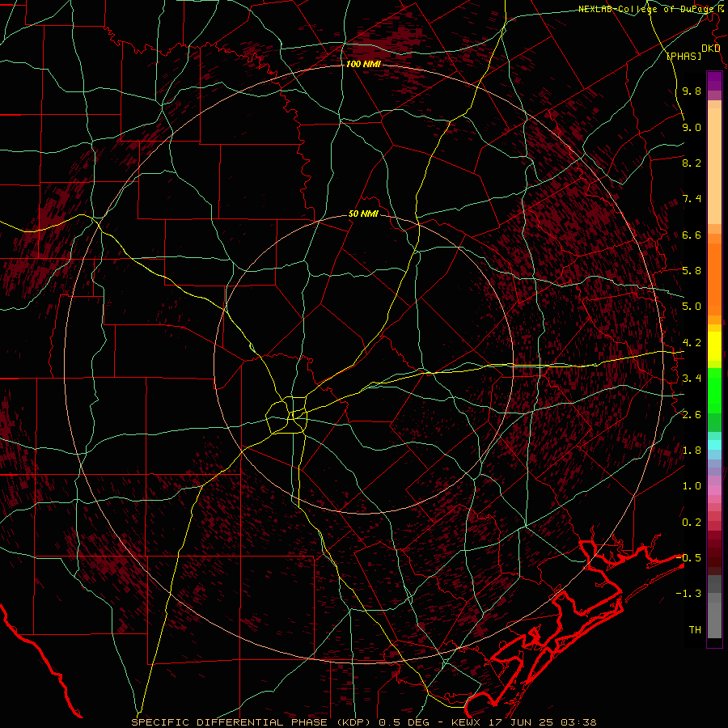Pick the yellow band of the color bar
The height and width of the screenshot is (728, 728).
714,346
